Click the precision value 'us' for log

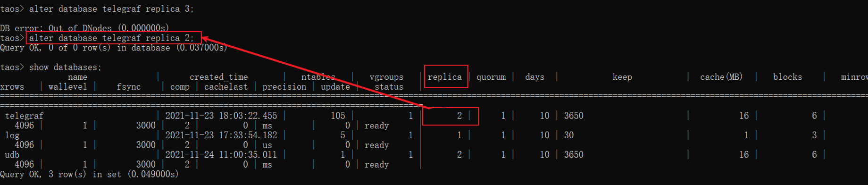(x=267, y=145)
